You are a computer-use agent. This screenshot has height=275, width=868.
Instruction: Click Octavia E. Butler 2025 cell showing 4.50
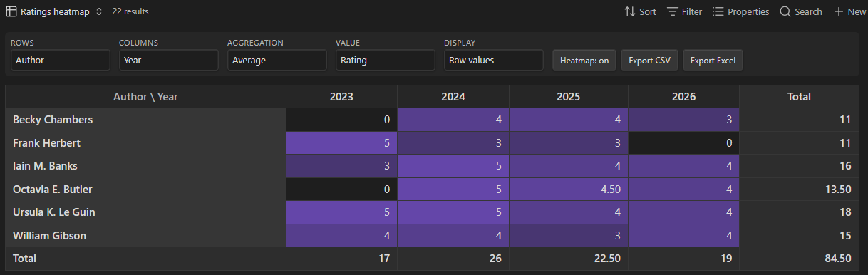tap(569, 190)
